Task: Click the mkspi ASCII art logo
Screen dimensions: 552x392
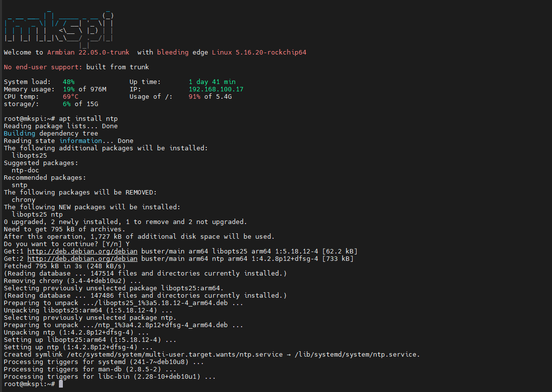Action: (59, 29)
